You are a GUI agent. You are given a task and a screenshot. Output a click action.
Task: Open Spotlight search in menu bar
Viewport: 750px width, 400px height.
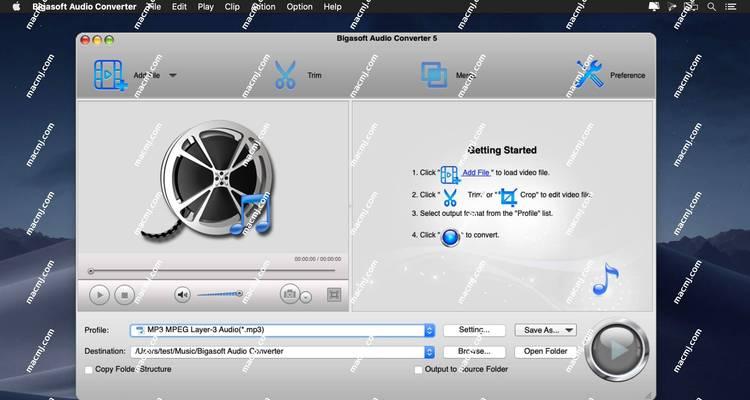pyautogui.click(x=712, y=7)
